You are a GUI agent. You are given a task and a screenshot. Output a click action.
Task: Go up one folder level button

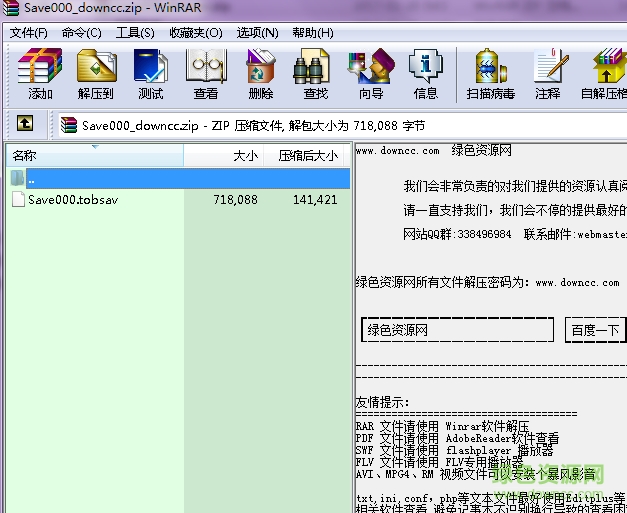tap(25, 125)
